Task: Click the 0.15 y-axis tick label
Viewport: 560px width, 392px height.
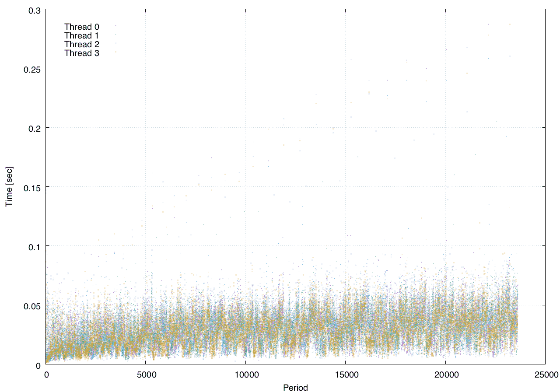Action: click(x=31, y=187)
